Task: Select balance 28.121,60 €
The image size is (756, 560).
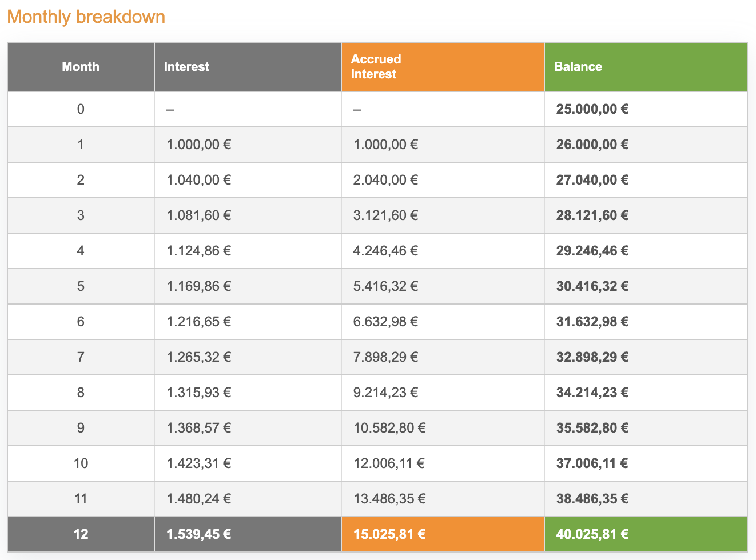Action: (x=592, y=215)
